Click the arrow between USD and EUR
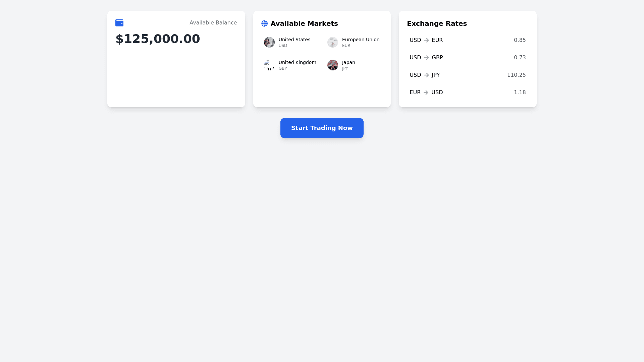The width and height of the screenshot is (644, 362). pyautogui.click(x=427, y=40)
